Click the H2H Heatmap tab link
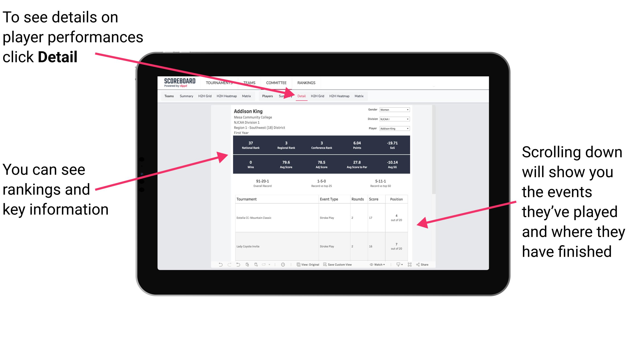 coord(339,96)
